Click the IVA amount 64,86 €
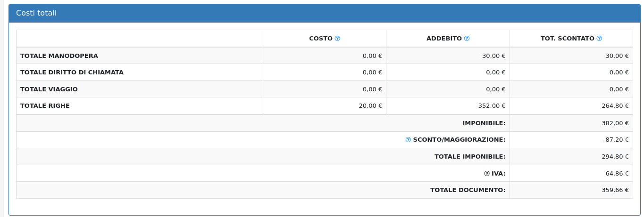 617,173
